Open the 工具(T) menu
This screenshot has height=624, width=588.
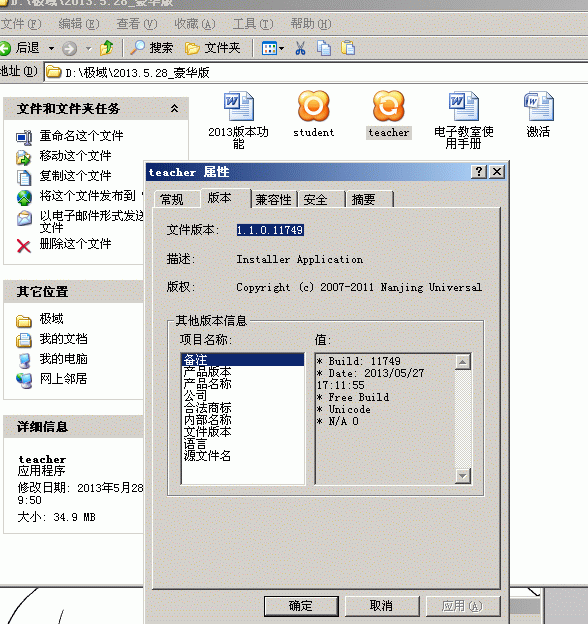[x=253, y=24]
